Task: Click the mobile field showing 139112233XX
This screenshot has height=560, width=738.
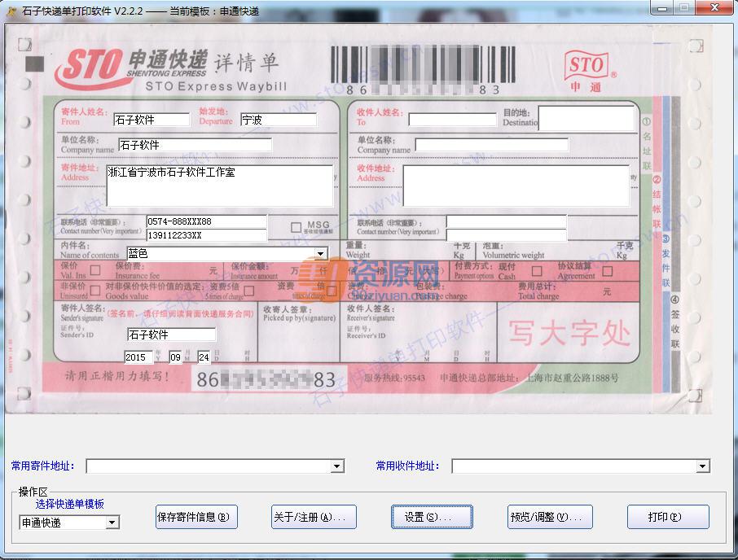Action: coord(207,235)
